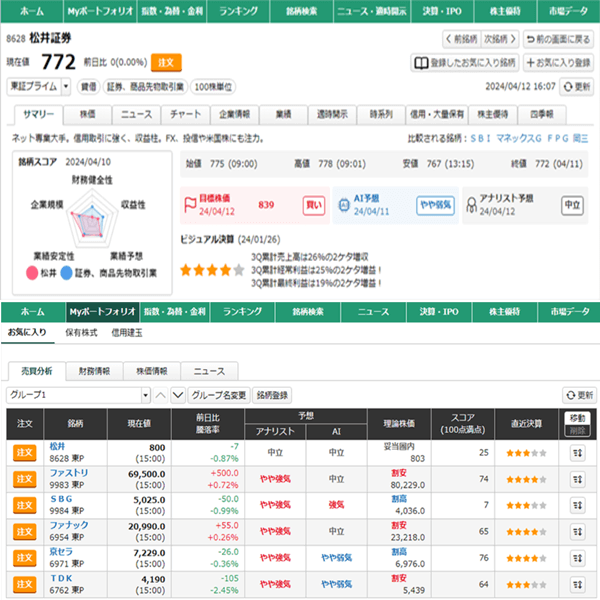The width and height of the screenshot is (600, 600).
Task: Go to previous stock with 前銘柄
Action: click(x=462, y=39)
